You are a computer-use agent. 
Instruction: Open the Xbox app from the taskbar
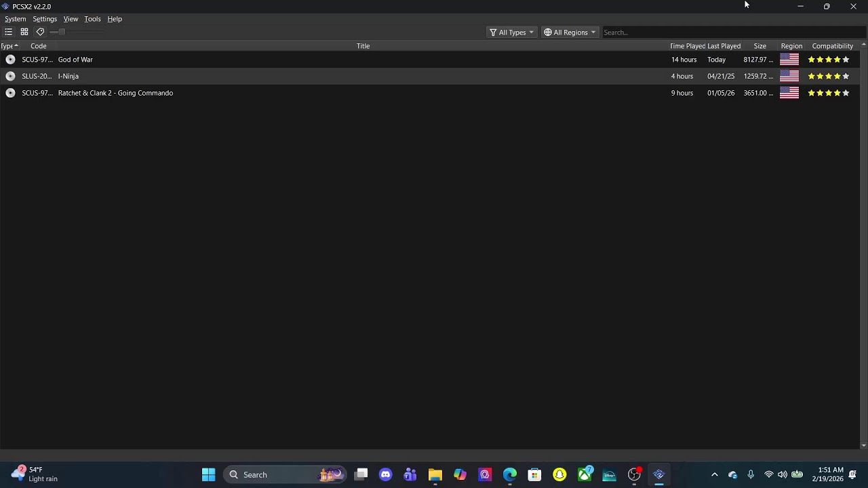click(585, 474)
